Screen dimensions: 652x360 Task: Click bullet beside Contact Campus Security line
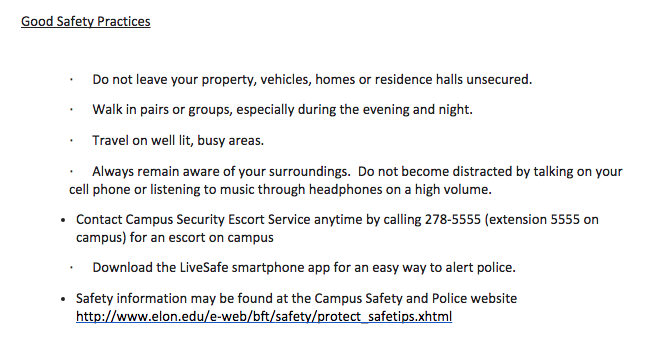coord(63,220)
